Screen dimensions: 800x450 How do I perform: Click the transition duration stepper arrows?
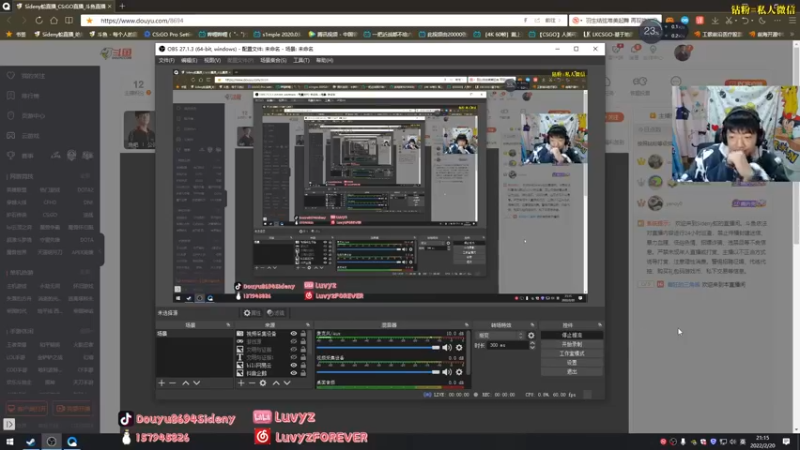[x=532, y=345]
